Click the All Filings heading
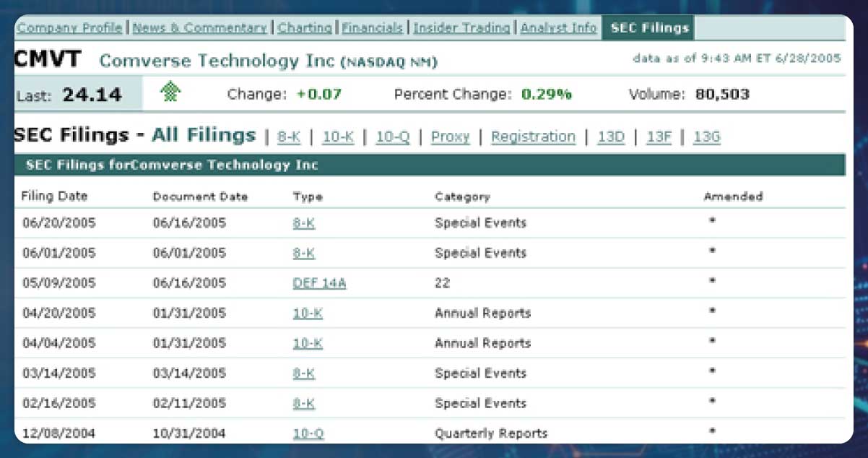The image size is (868, 458). [204, 135]
